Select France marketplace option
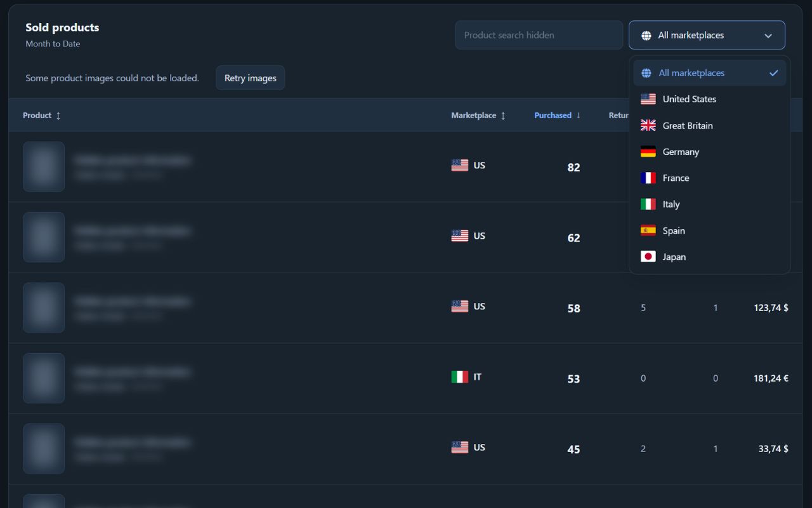Viewport: 812px width, 508px height. point(709,178)
